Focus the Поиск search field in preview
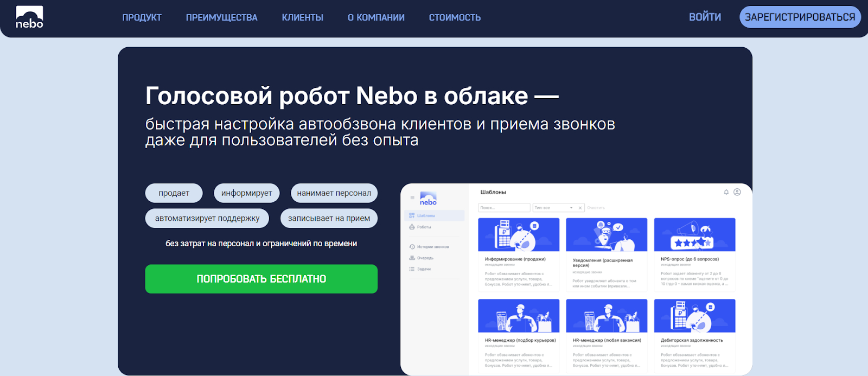Image resolution: width=868 pixels, height=376 pixels. tap(504, 208)
